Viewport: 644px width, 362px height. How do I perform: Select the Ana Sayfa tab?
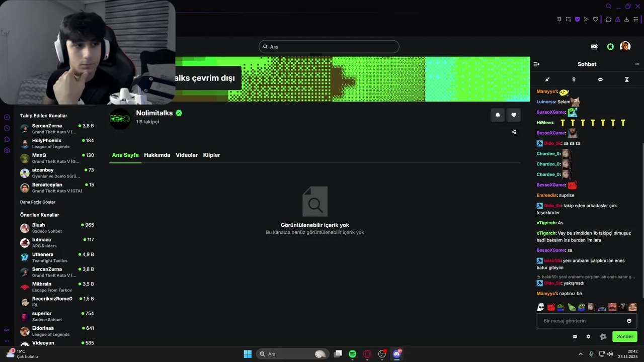point(125,155)
